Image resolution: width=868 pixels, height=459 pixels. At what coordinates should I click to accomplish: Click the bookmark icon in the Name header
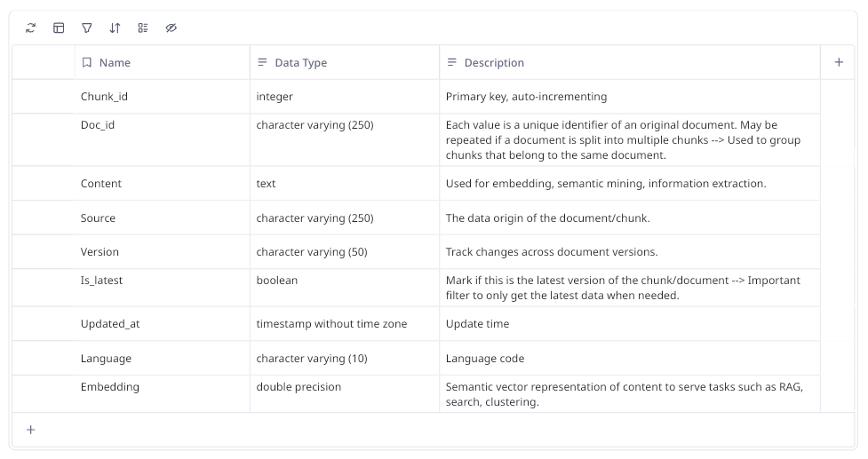[x=87, y=63]
